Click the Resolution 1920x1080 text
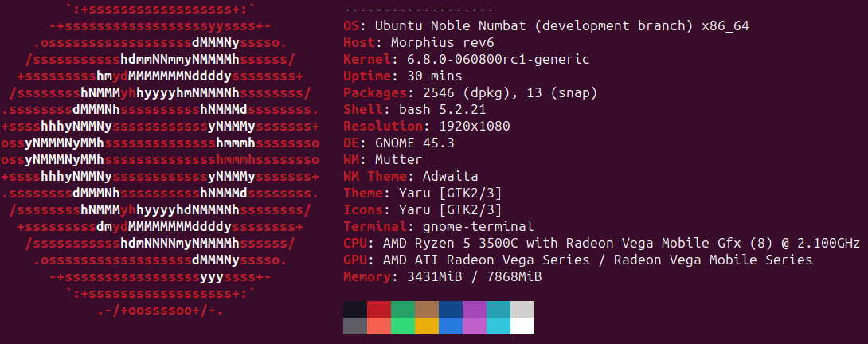Screen dimensions: 868x344 pos(426,127)
